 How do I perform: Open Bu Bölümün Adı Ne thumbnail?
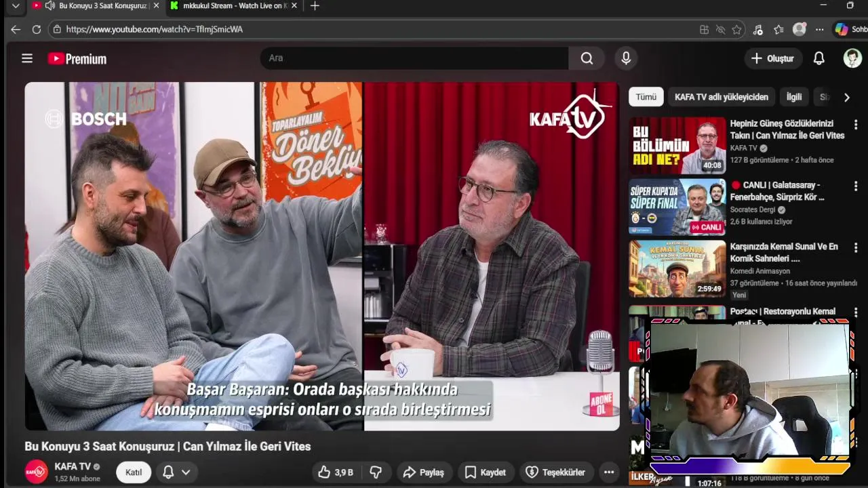677,146
